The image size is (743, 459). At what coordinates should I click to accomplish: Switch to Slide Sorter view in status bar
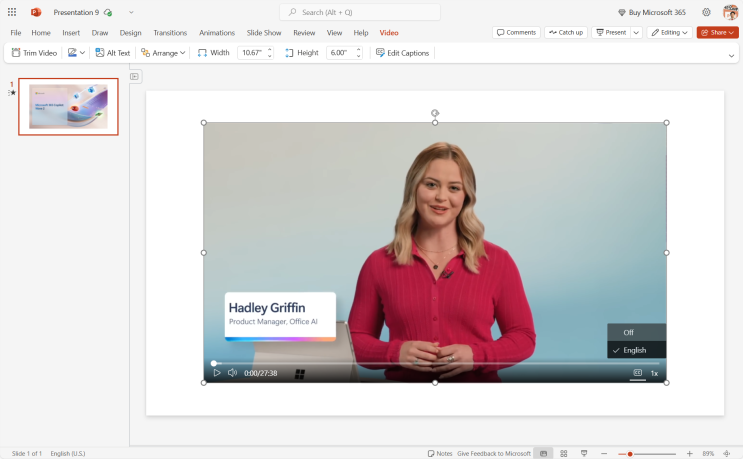click(564, 453)
